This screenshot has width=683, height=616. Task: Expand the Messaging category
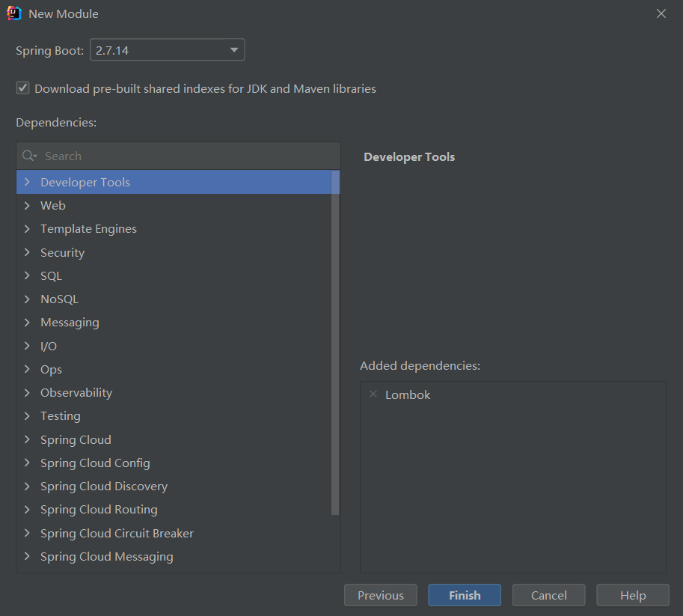pos(27,322)
